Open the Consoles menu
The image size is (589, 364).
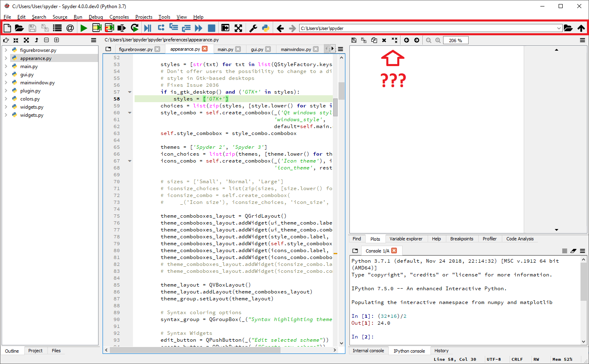tap(119, 17)
